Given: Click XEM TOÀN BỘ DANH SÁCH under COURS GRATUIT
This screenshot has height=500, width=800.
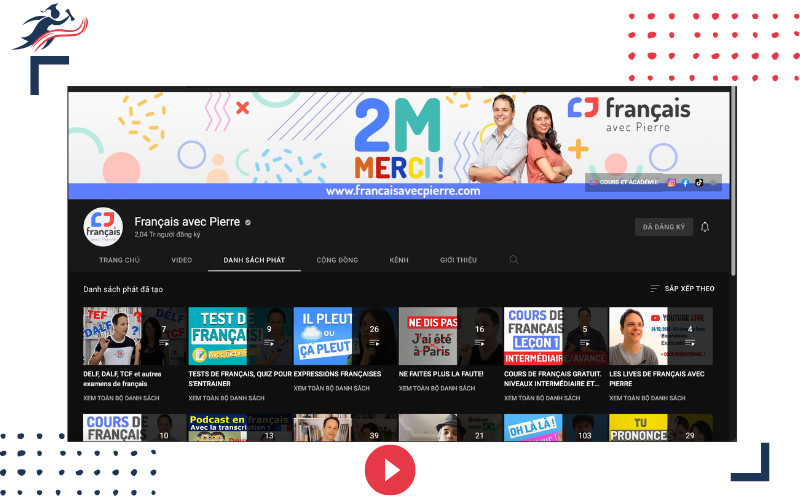Looking at the screenshot, I should tap(542, 398).
